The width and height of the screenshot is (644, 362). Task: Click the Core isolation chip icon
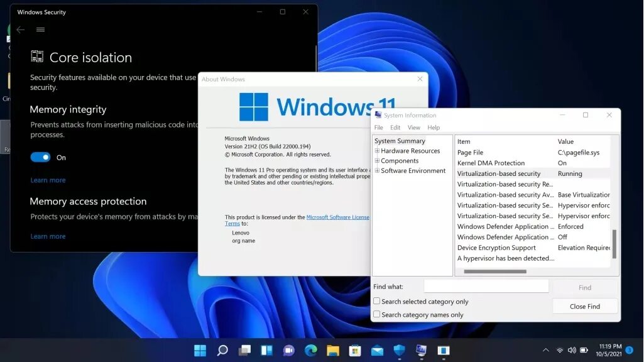pyautogui.click(x=37, y=57)
